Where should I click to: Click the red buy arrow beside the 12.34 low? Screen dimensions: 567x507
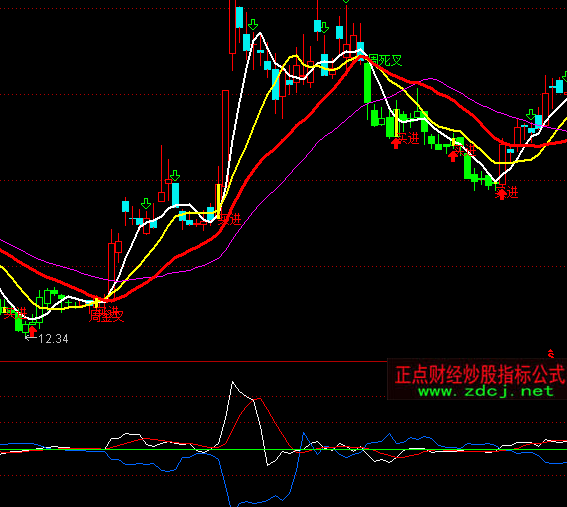pyautogui.click(x=33, y=331)
